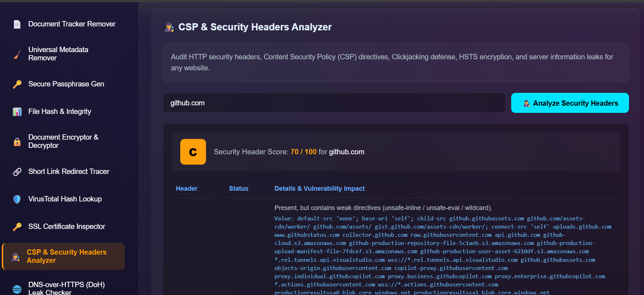Click the Universal Metadata Remover broom icon

17,54
